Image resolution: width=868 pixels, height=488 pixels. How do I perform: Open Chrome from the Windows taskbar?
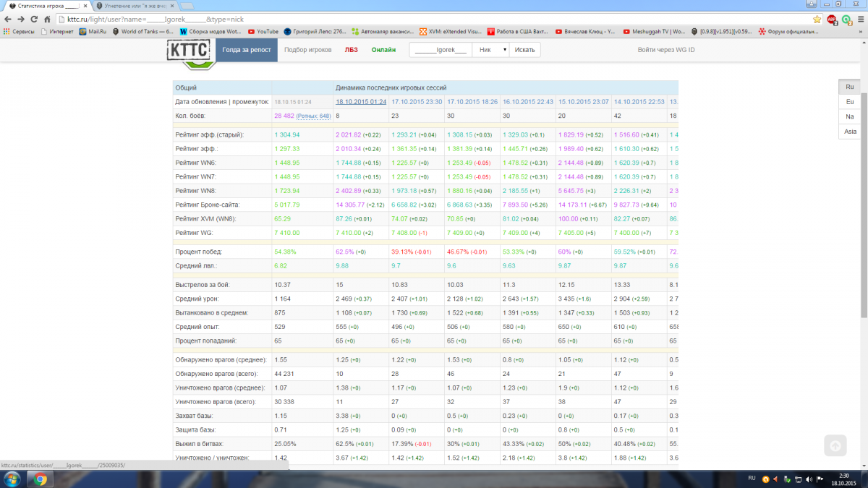(x=40, y=479)
